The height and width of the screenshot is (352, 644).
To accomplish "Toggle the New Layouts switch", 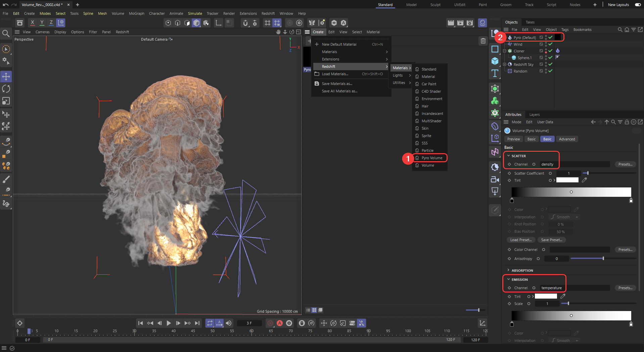I will [x=638, y=5].
